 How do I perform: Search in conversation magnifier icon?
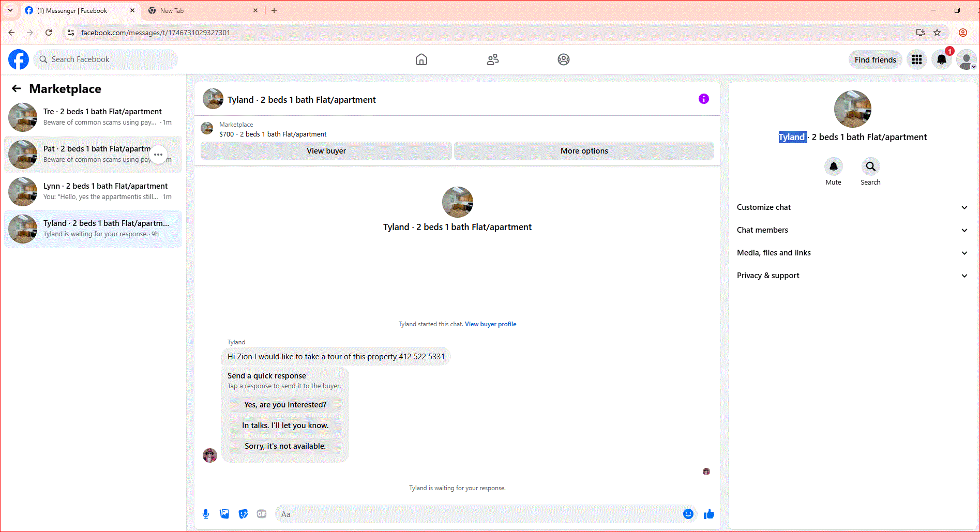tap(871, 166)
